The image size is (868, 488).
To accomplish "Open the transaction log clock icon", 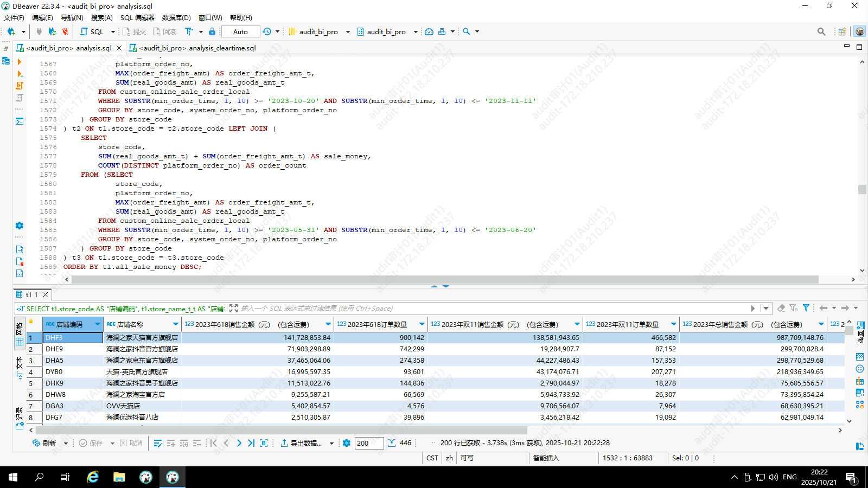I will [267, 31].
